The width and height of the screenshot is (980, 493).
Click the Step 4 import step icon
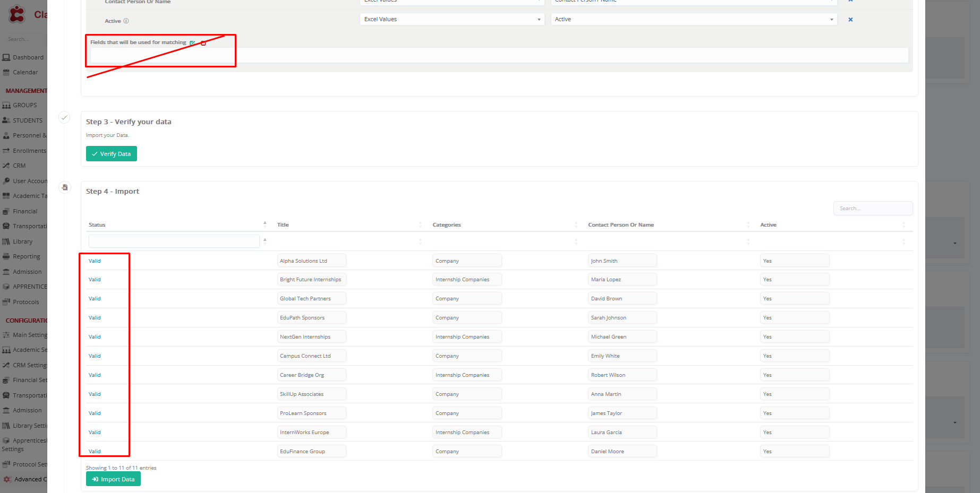pyautogui.click(x=64, y=187)
